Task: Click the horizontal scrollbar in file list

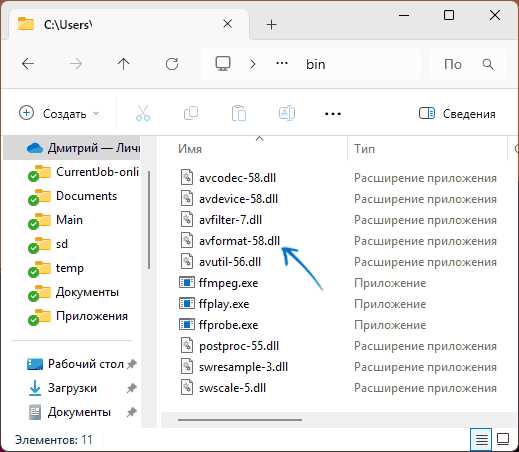Action: click(240, 420)
